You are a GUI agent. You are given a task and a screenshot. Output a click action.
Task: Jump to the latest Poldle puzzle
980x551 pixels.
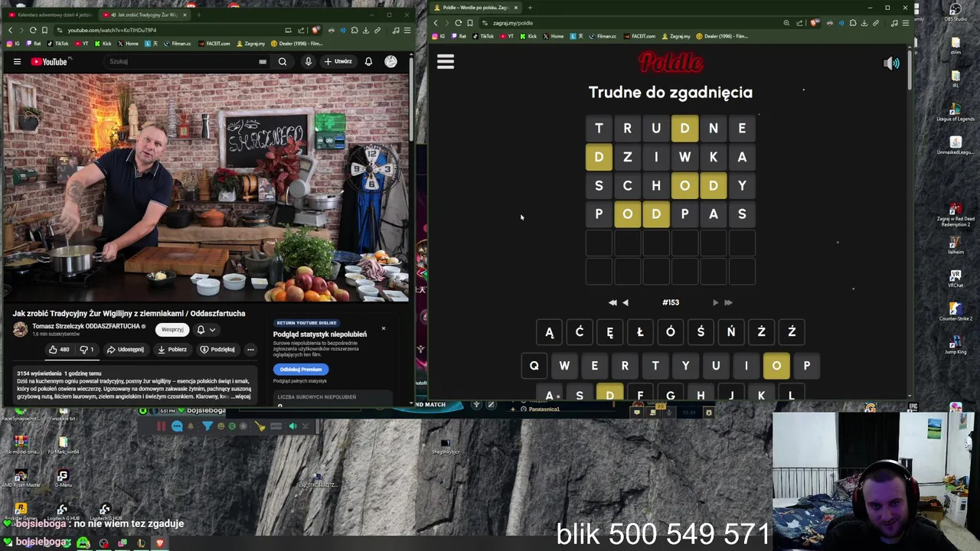pos(728,302)
